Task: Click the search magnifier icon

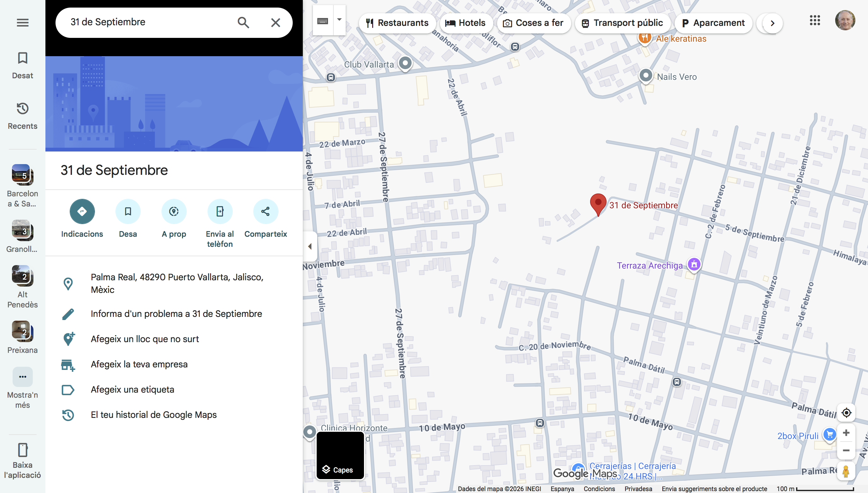Action: pos(243,23)
